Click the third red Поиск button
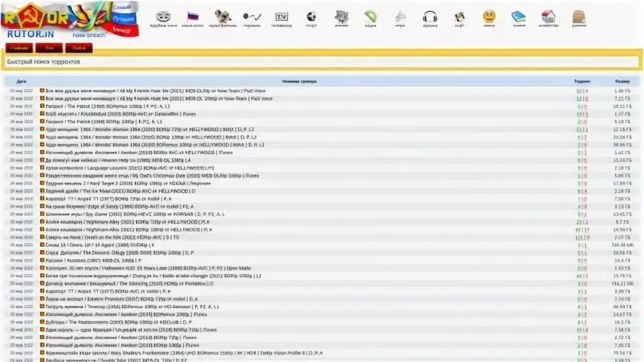The height and width of the screenshot is (362, 644). [79, 48]
